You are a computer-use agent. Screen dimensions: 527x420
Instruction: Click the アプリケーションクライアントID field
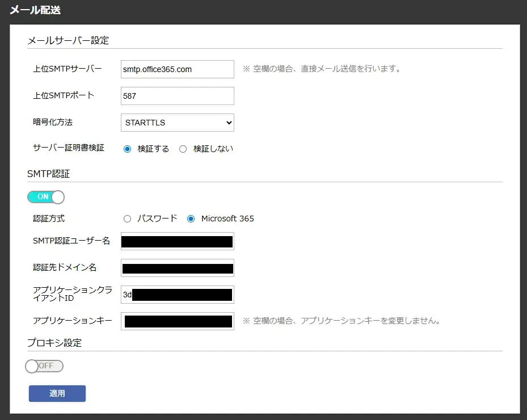(177, 295)
